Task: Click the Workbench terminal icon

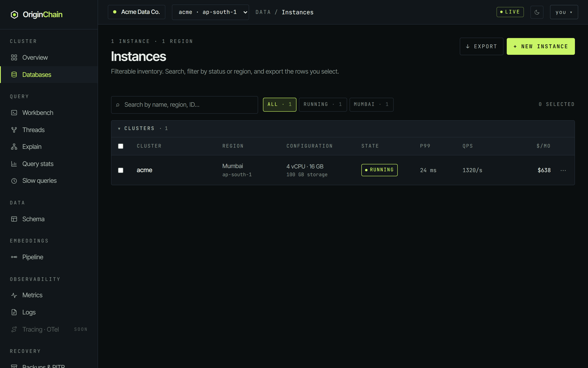Action: tap(14, 113)
